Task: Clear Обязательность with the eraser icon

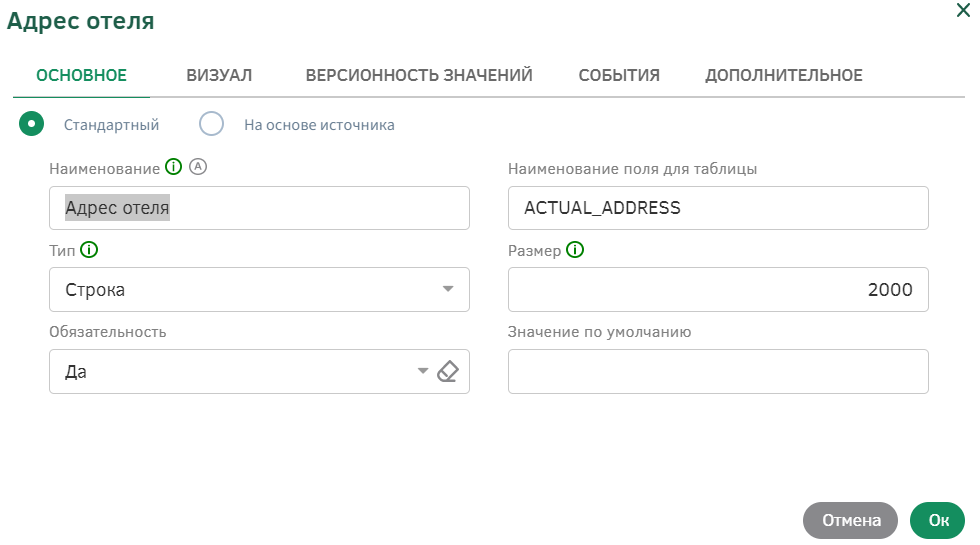Action: (448, 371)
